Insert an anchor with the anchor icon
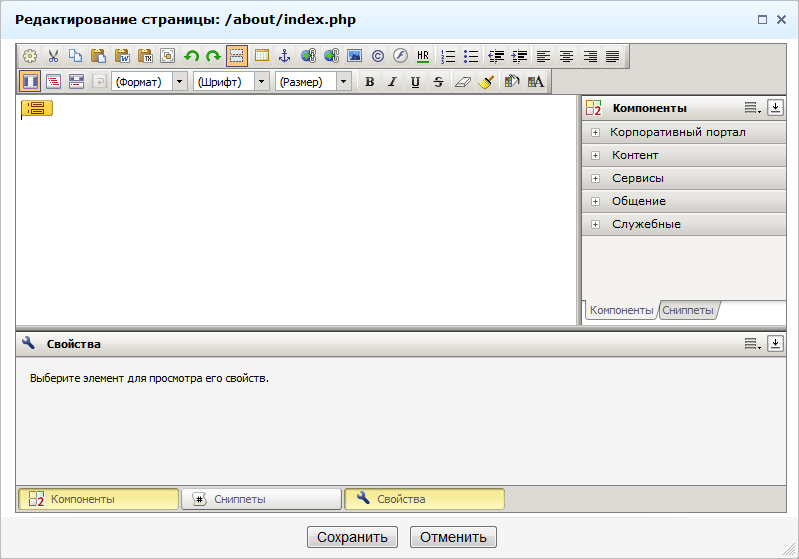This screenshot has height=559, width=799. 284,56
